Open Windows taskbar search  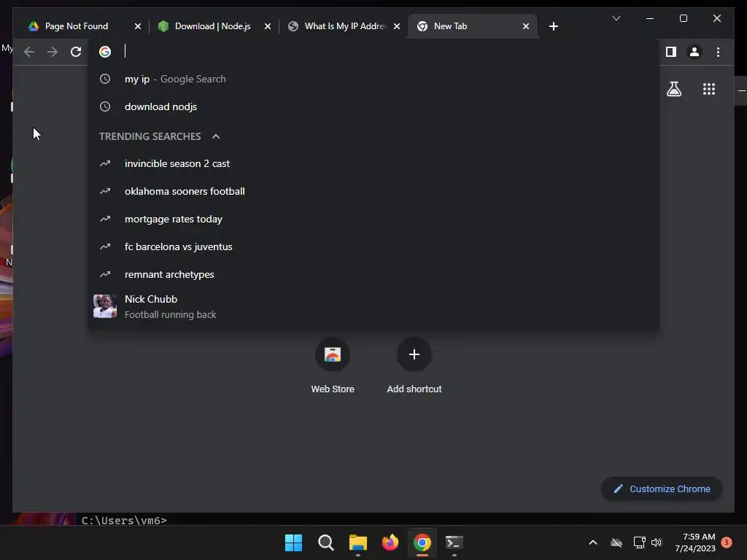326,542
